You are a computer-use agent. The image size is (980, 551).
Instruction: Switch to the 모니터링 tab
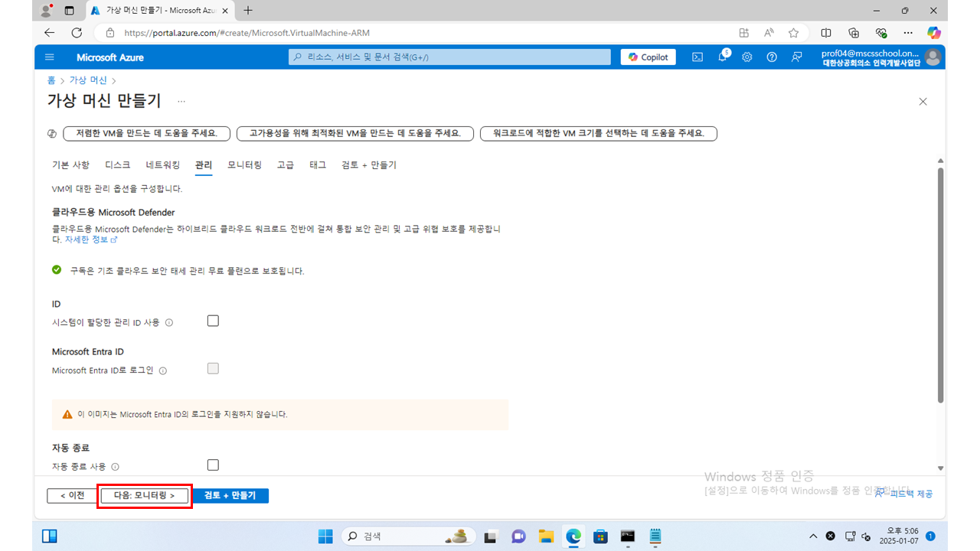click(244, 165)
